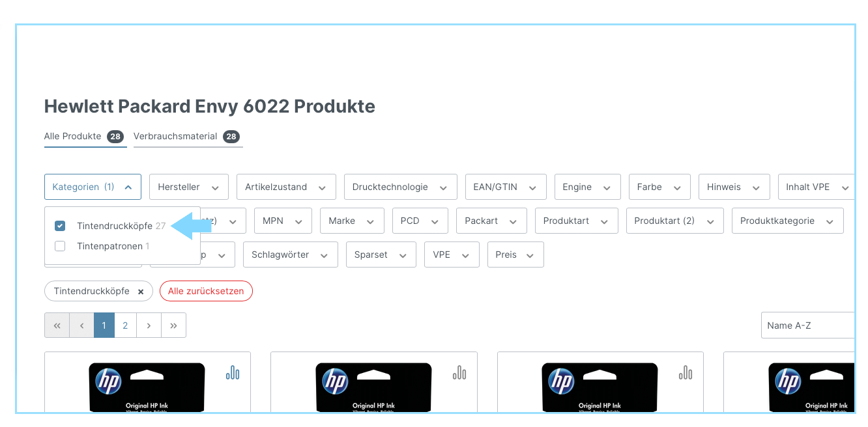868x427 pixels.
Task: Switch to the Verbrauchsmaterial tab
Action: [187, 137]
